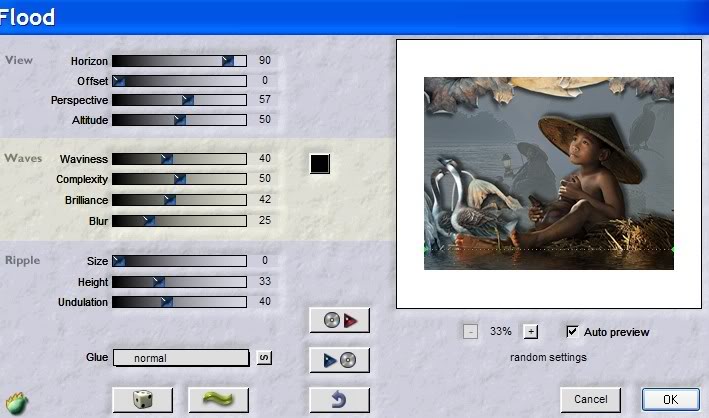Click the Undulation slider track
The height and width of the screenshot is (418, 709).
coord(179,301)
